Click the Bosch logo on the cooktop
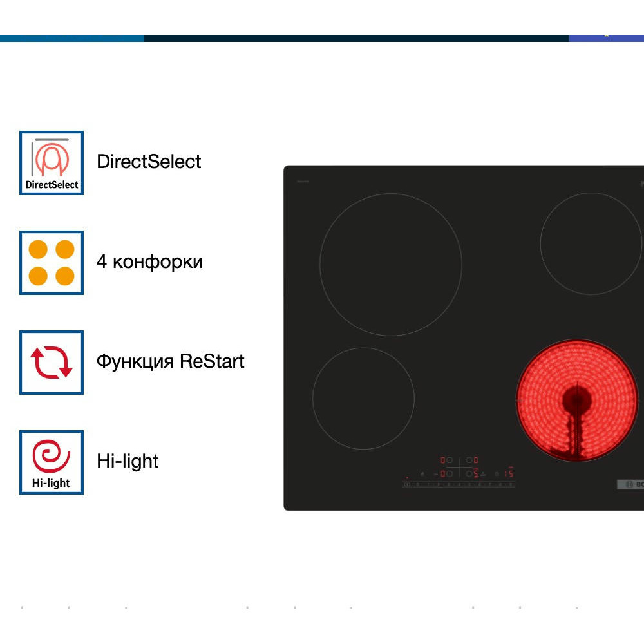 pyautogui.click(x=630, y=485)
